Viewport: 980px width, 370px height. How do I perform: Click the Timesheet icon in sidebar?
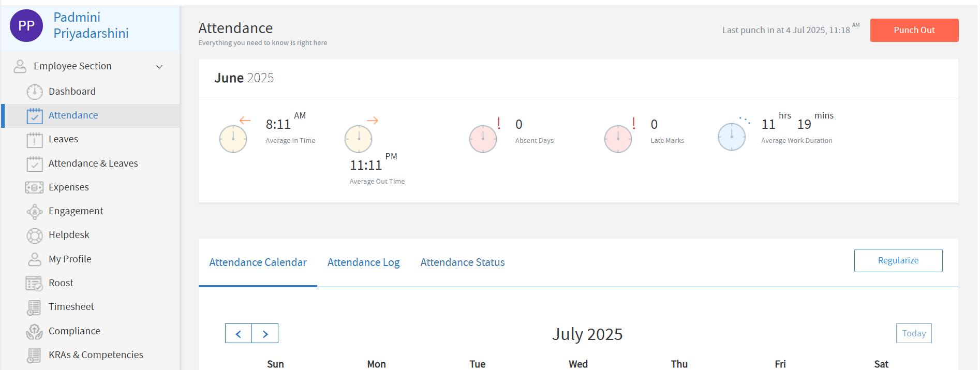tap(34, 307)
